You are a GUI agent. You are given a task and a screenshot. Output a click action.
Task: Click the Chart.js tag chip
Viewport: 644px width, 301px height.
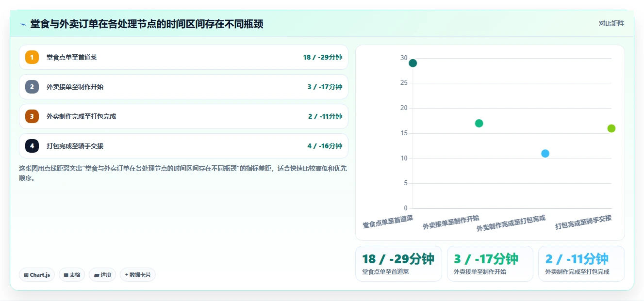tap(37, 275)
